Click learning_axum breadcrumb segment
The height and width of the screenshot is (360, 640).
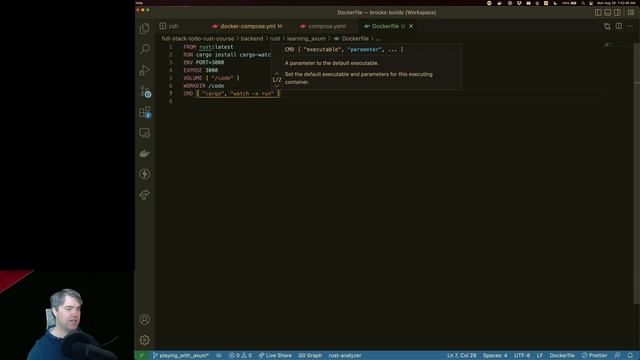(x=306, y=38)
